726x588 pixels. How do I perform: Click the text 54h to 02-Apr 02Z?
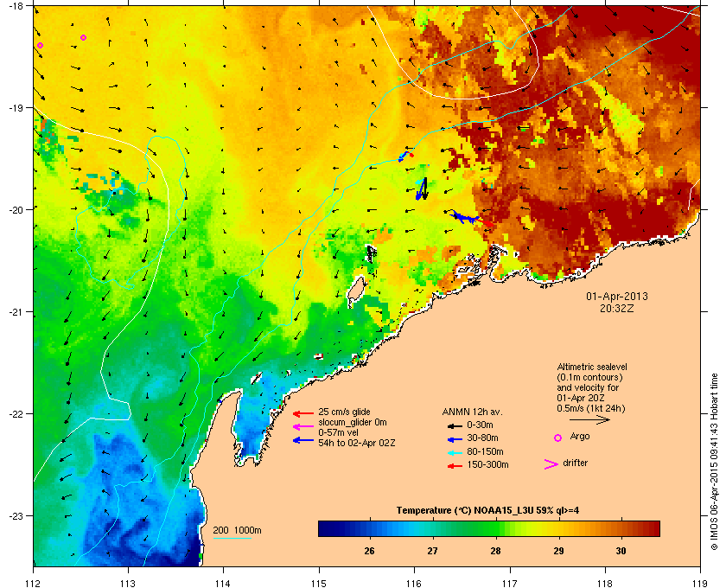(356, 443)
